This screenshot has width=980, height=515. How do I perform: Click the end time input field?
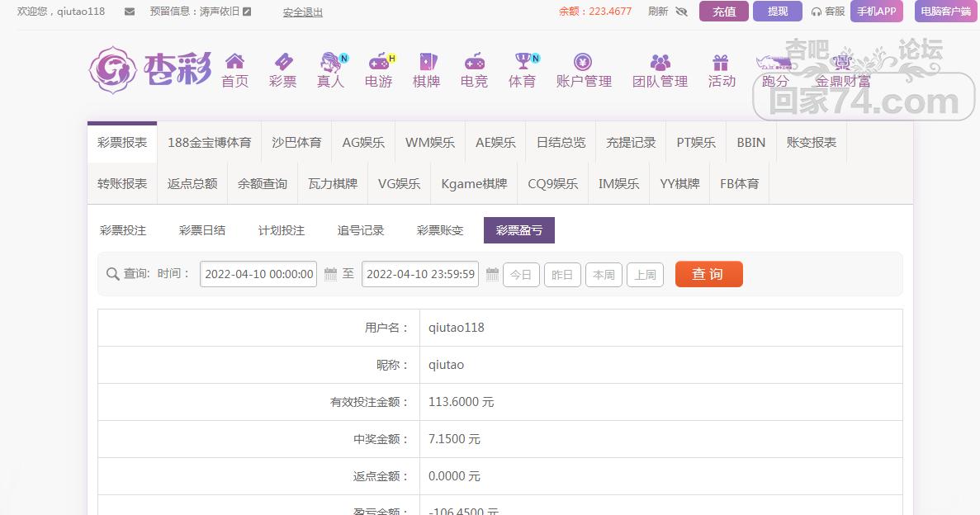click(x=420, y=274)
